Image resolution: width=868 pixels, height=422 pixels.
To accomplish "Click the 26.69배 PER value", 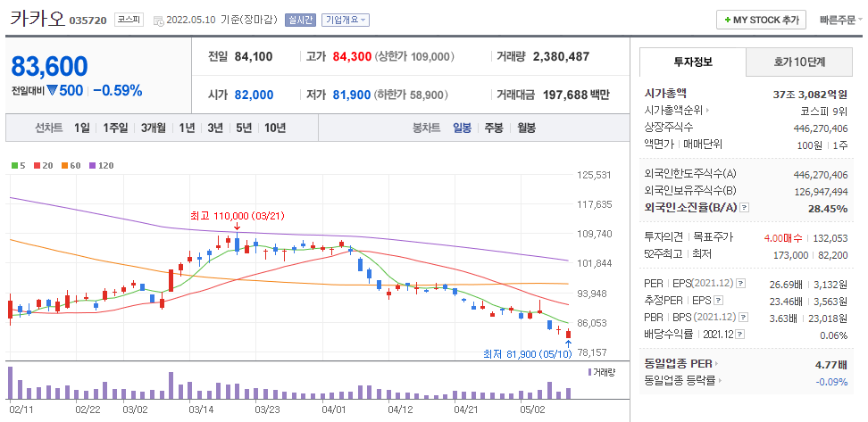I will click(786, 285).
